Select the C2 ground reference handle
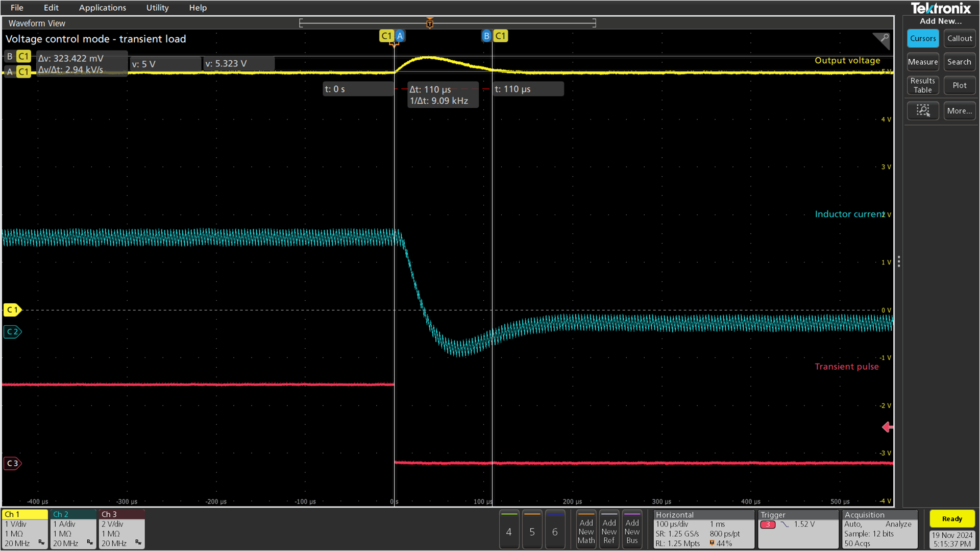 click(12, 332)
